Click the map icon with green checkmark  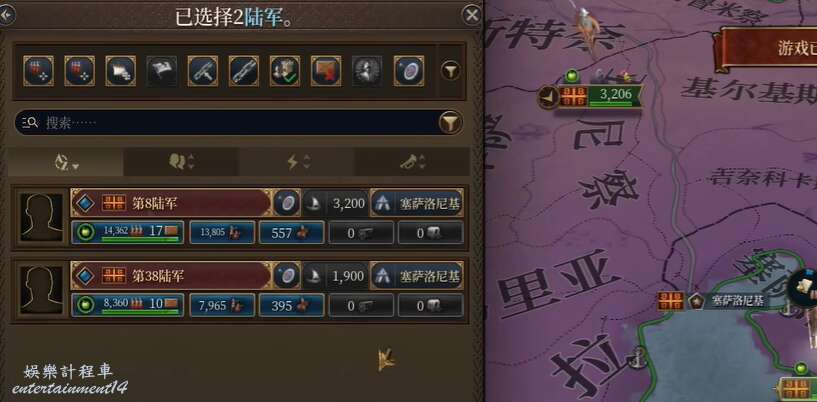(x=285, y=71)
